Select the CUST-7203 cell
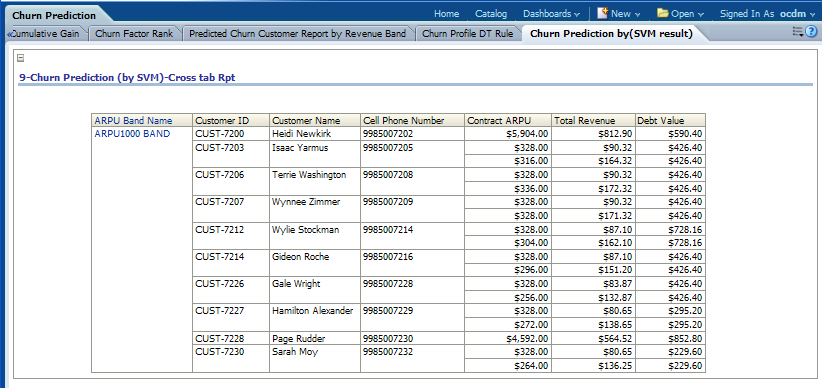Viewport: 822px width, 388px height. tap(231, 154)
